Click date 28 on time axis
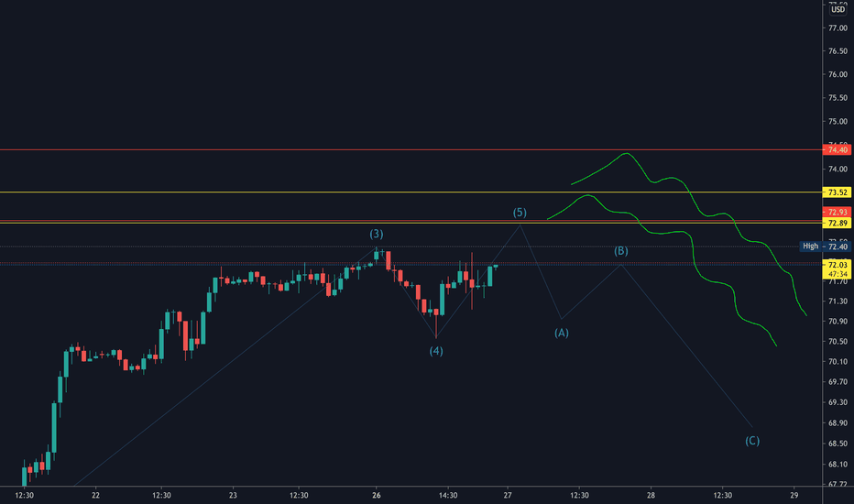Screen dimensions: 854x504 coord(651,495)
